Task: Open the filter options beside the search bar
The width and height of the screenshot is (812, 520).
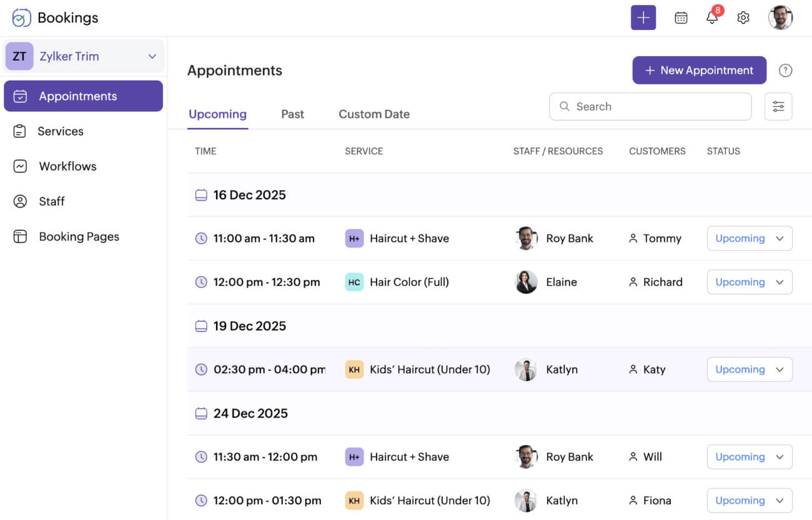Action: pyautogui.click(x=778, y=106)
